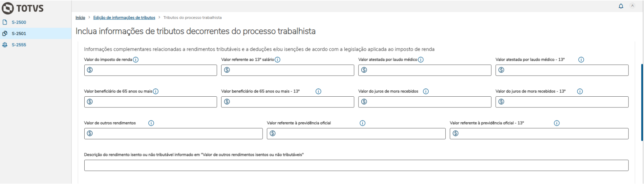
Task: Open the S-2500 menu item
Action: (x=19, y=22)
